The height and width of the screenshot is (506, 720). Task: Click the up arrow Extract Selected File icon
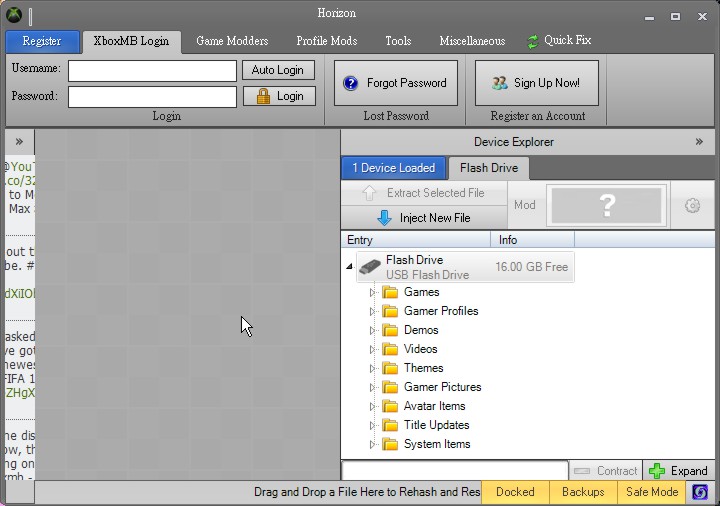pyautogui.click(x=369, y=193)
